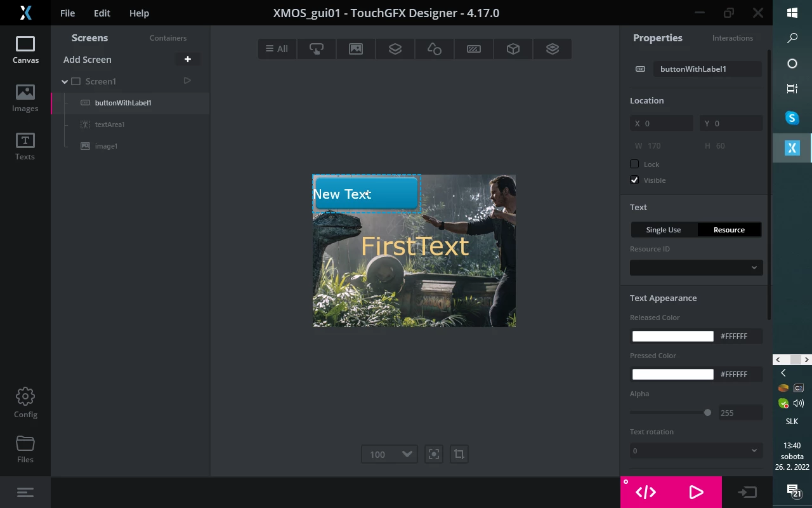Toggle the log panel lines icon at bottom left
This screenshot has height=508, width=812.
25,492
